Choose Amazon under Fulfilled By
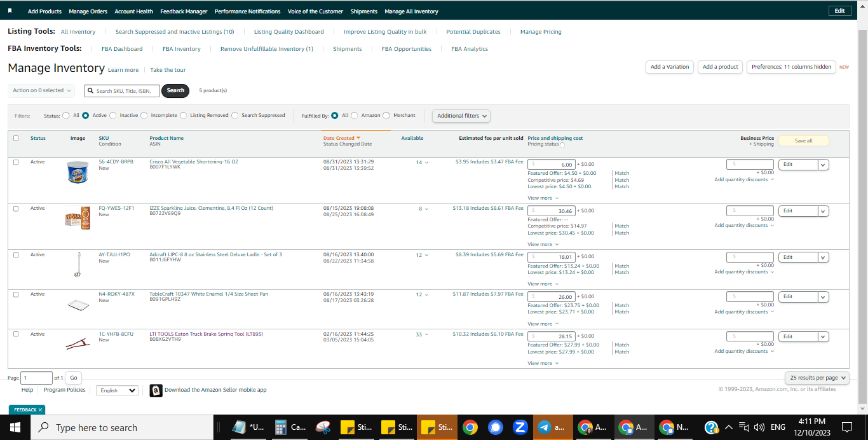Viewport: 868px width, 440px height. [x=355, y=116]
